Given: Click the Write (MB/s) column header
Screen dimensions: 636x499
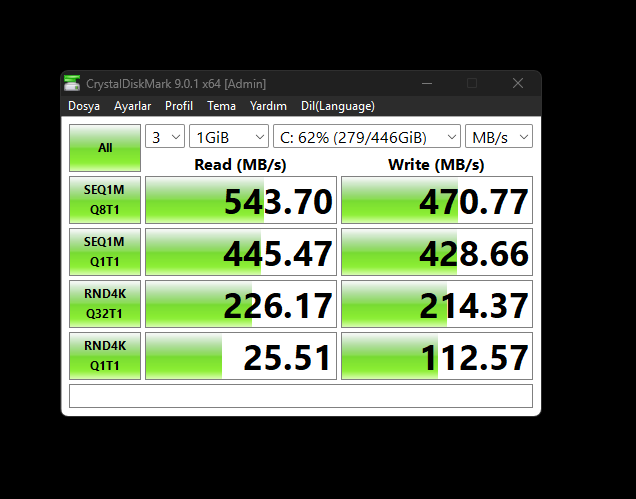Looking at the screenshot, I should (436, 164).
